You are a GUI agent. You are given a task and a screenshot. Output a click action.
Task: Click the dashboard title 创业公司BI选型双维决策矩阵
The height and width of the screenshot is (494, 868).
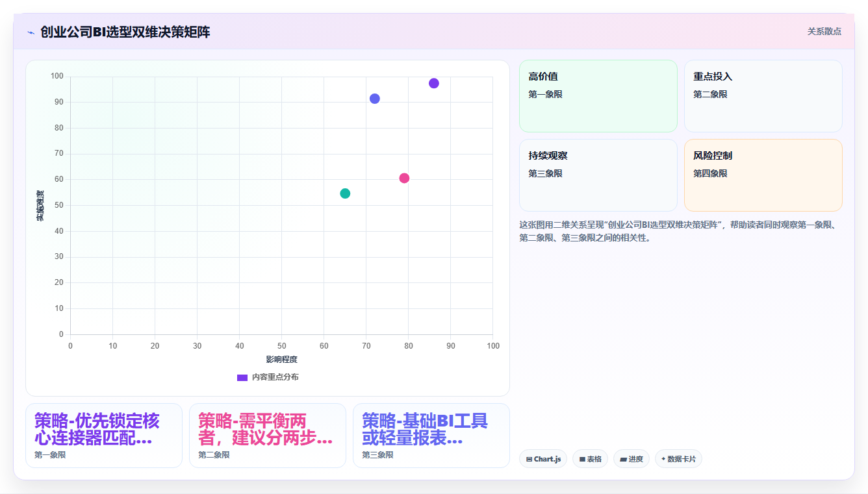click(x=125, y=32)
